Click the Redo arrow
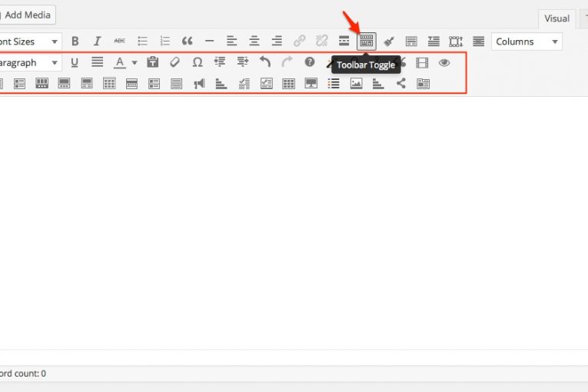This screenshot has width=588, height=392. (x=287, y=61)
